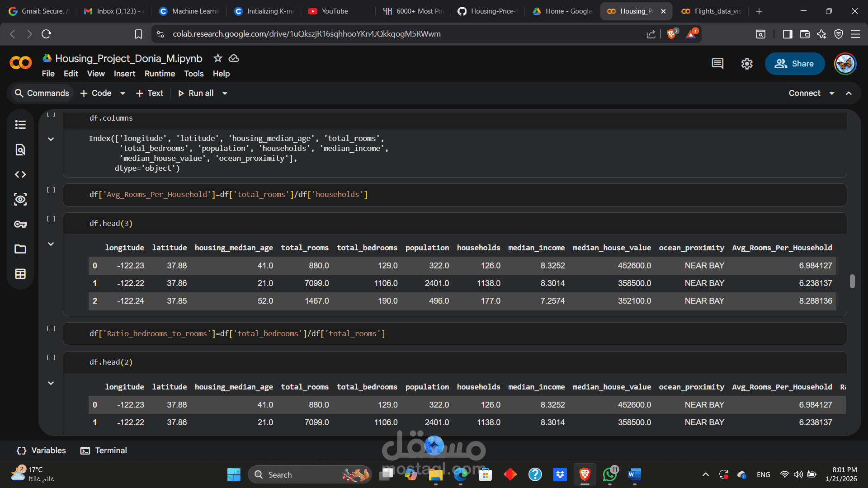Click the notebook vertical scrollbar thumb
This screenshot has height=488, width=868.
tap(852, 281)
